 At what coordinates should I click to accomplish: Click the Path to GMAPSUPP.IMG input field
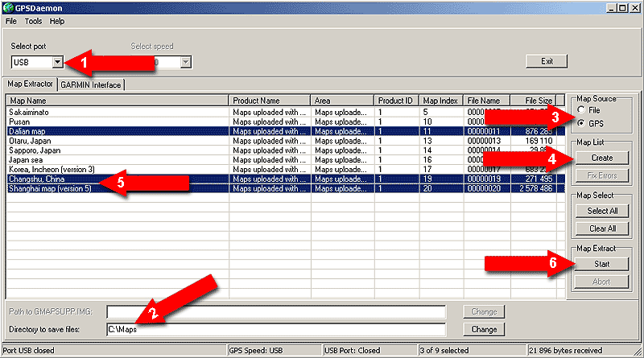276,311
